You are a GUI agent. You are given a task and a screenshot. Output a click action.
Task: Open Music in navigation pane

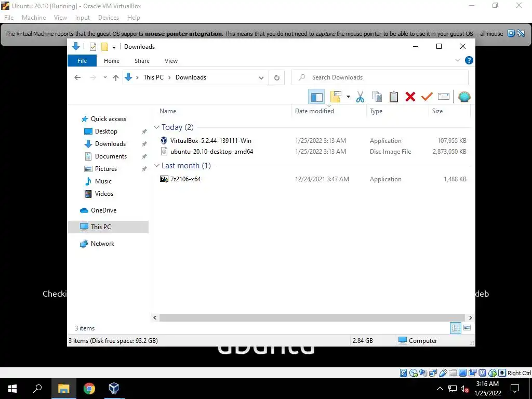pyautogui.click(x=103, y=181)
